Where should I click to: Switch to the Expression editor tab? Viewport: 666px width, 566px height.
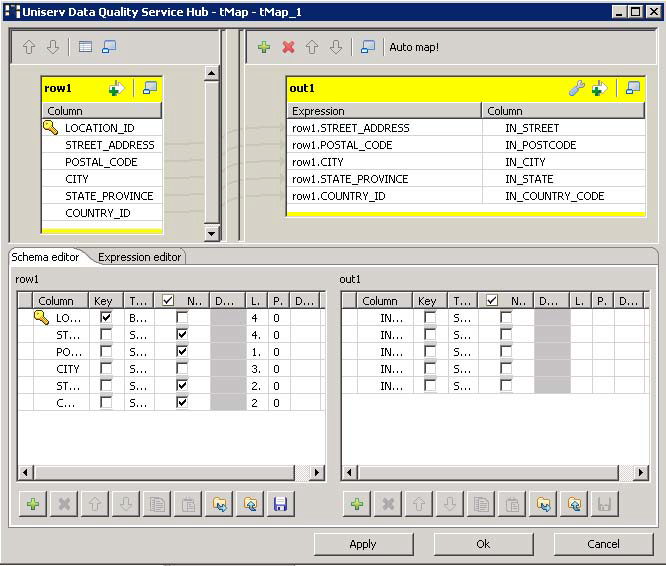click(x=139, y=257)
